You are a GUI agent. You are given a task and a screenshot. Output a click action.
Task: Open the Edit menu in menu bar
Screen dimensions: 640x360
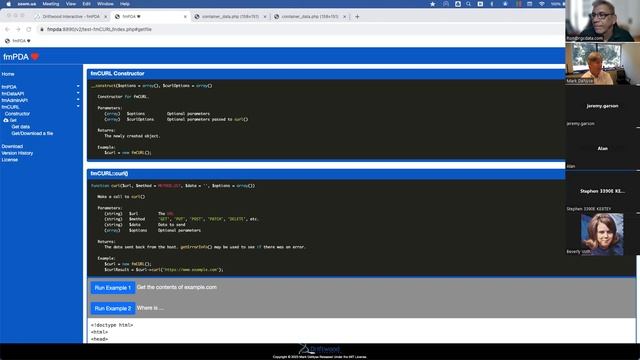87,4
